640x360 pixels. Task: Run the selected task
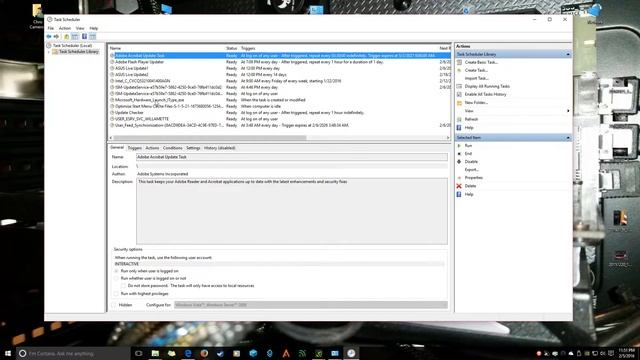click(468, 146)
